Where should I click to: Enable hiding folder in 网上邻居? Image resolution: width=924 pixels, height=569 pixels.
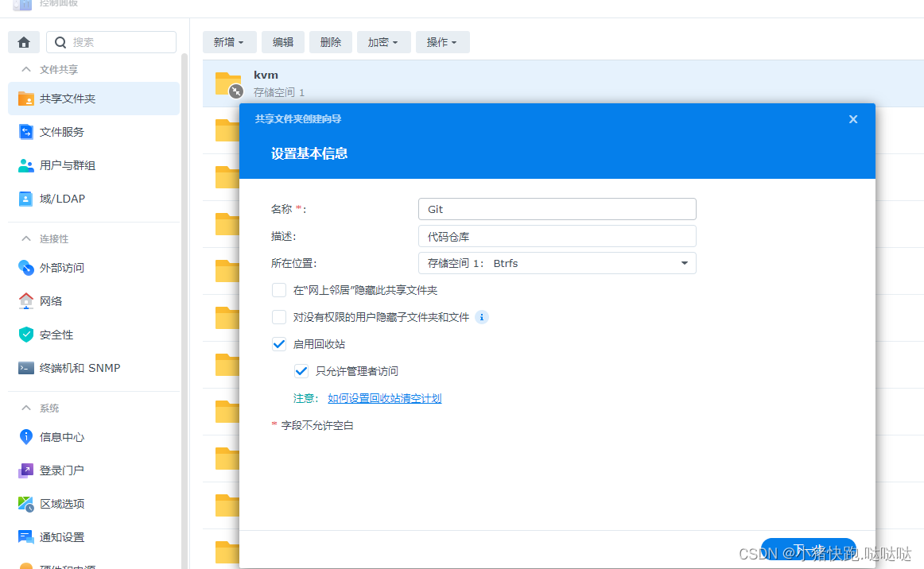coord(279,290)
